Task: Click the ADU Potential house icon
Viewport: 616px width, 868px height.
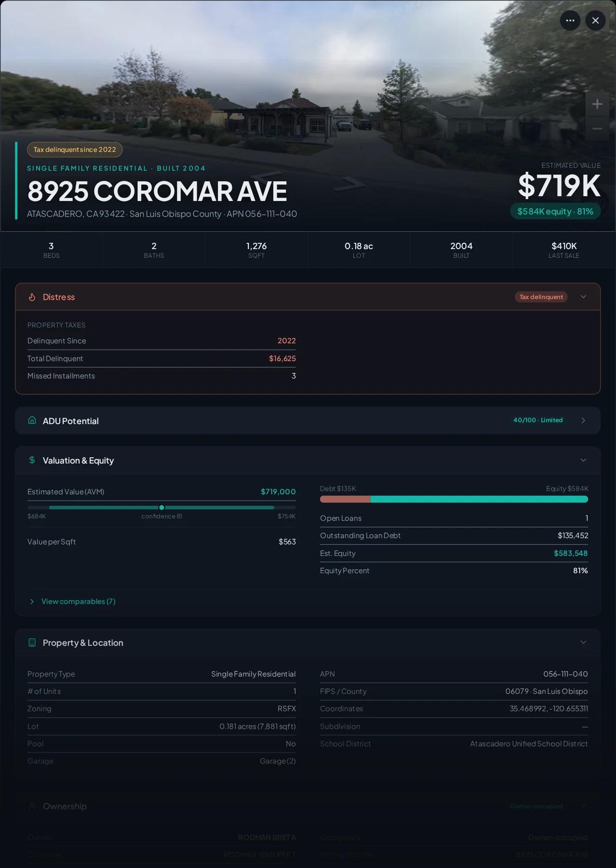Action: pyautogui.click(x=32, y=420)
